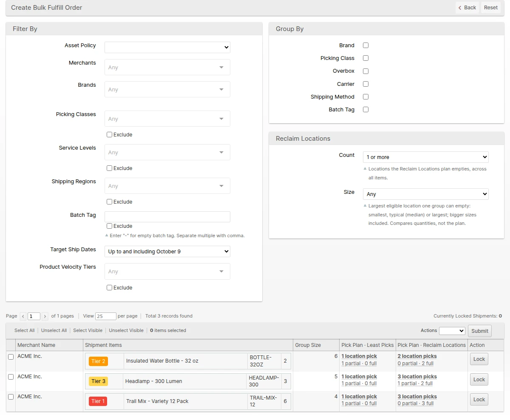Image resolution: width=510 pixels, height=420 pixels.
Task: Open the Service Levels selector
Action: point(167,152)
